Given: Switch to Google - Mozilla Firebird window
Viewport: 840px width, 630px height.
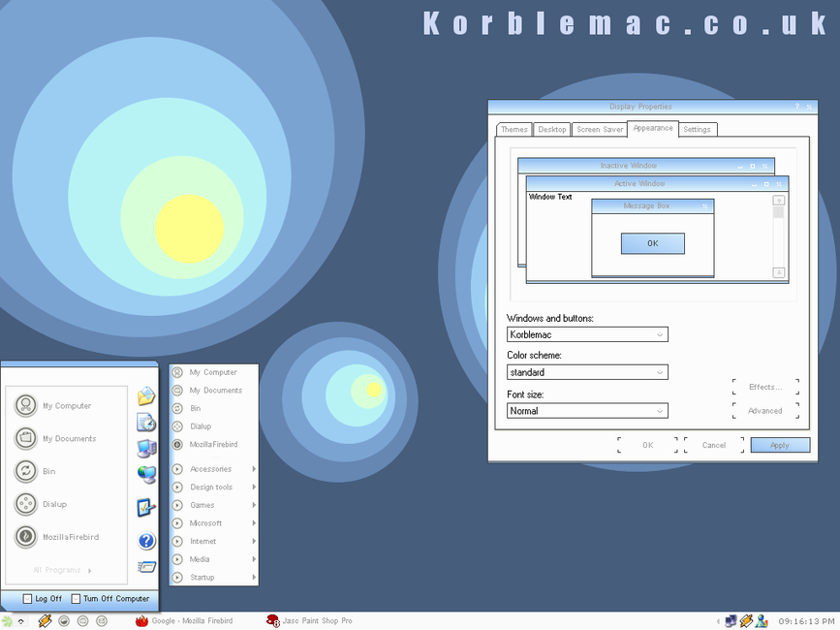Looking at the screenshot, I should coord(184,621).
